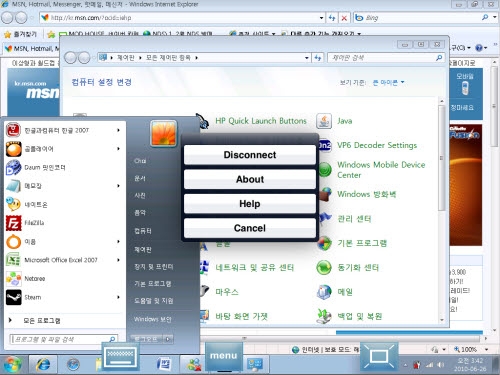Open 마우스 settings in Control Panel
500x375 pixels.
[x=227, y=292]
